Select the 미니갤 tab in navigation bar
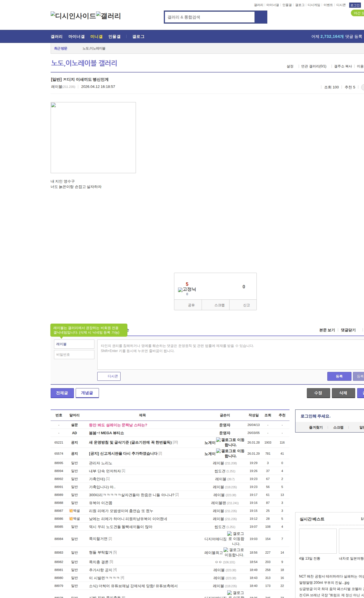This screenshot has height=598, width=364. tap(96, 37)
